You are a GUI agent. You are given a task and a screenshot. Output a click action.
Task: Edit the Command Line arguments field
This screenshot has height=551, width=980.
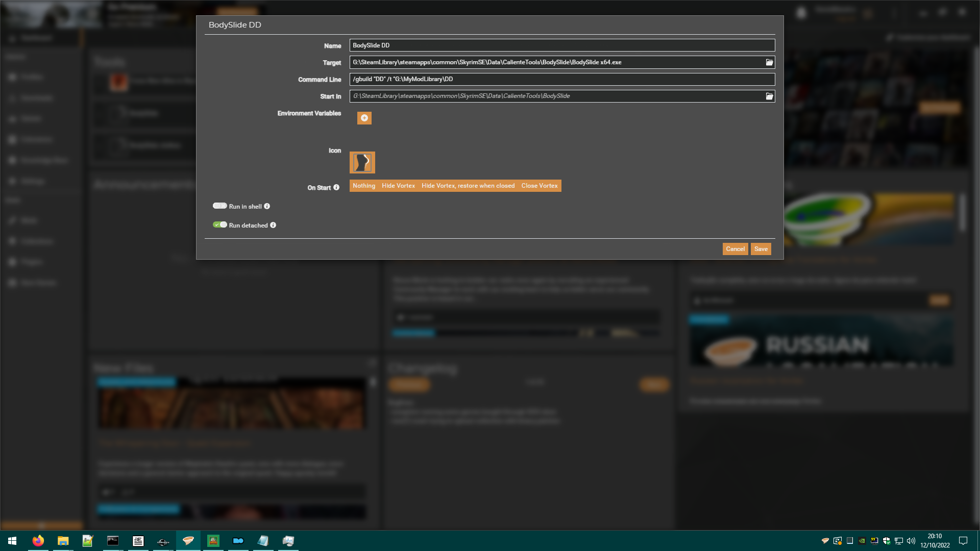[562, 79]
